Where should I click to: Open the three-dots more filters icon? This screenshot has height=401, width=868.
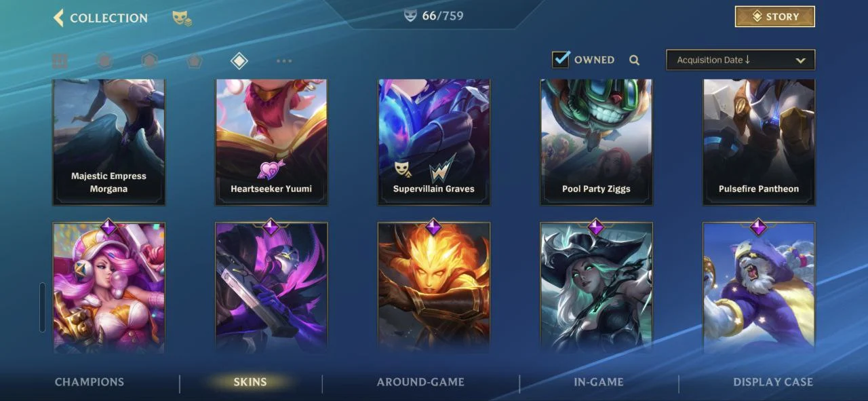[284, 61]
